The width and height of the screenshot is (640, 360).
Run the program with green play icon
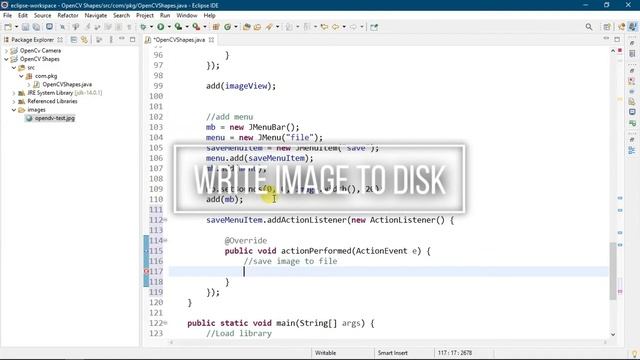point(161,27)
